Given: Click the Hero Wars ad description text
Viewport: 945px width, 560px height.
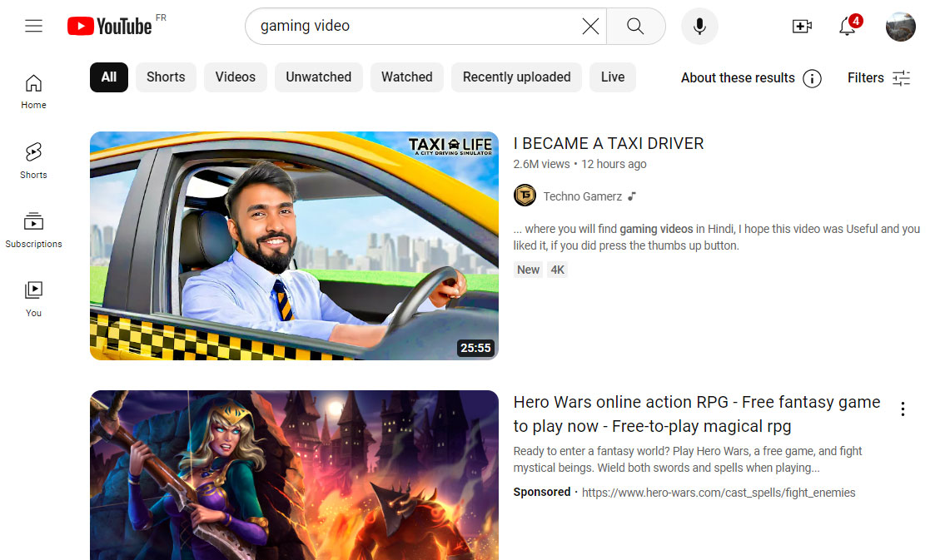Looking at the screenshot, I should pyautogui.click(x=688, y=459).
